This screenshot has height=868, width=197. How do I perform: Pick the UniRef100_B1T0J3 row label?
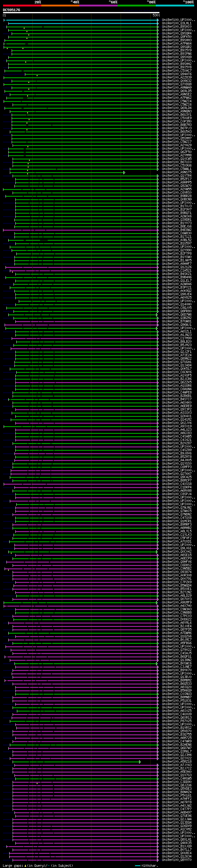coord(177,206)
